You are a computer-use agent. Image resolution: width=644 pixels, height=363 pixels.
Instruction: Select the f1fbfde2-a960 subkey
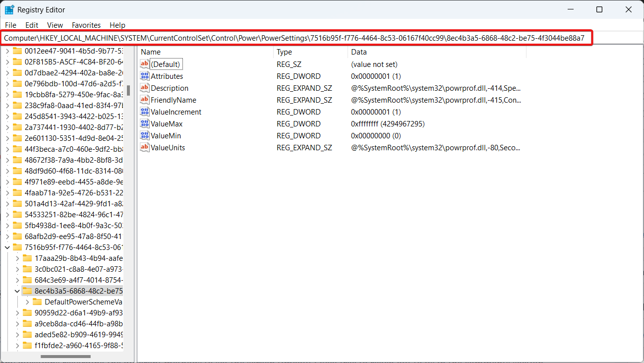(x=78, y=345)
